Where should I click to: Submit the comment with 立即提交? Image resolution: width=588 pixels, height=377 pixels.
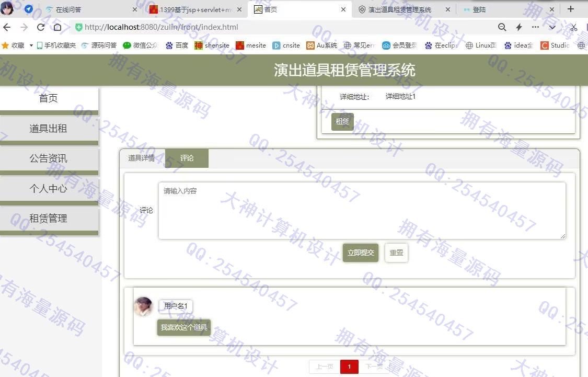(361, 253)
